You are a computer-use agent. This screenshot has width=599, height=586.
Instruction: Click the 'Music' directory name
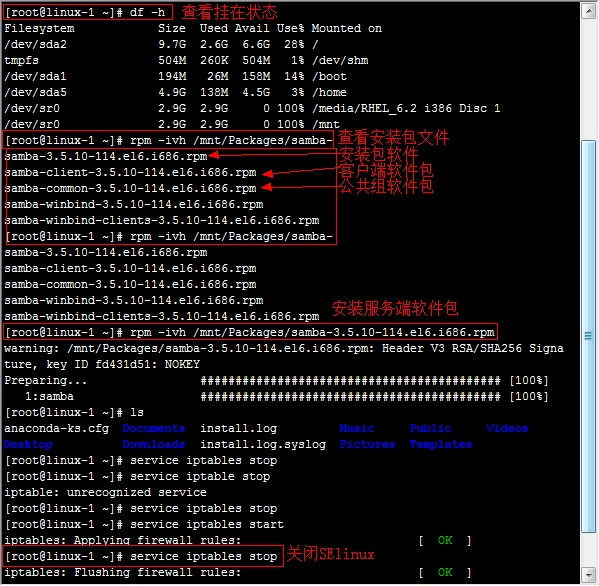pos(357,429)
